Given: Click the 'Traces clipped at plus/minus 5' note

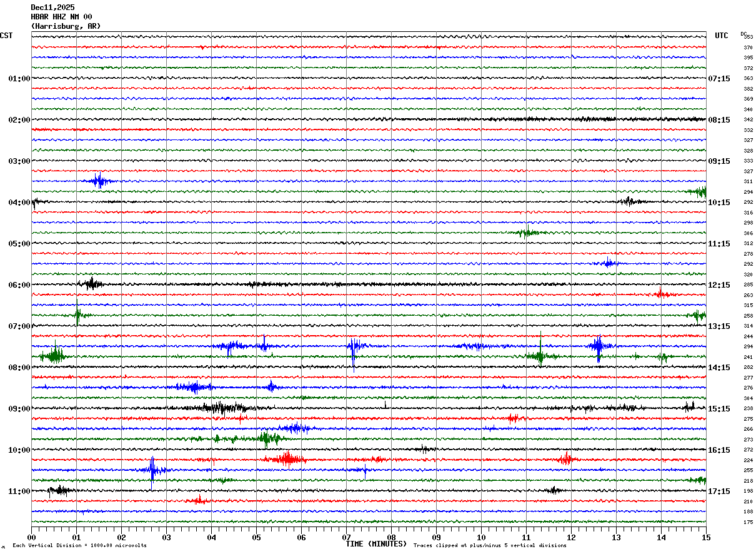Looking at the screenshot, I should [x=490, y=546].
